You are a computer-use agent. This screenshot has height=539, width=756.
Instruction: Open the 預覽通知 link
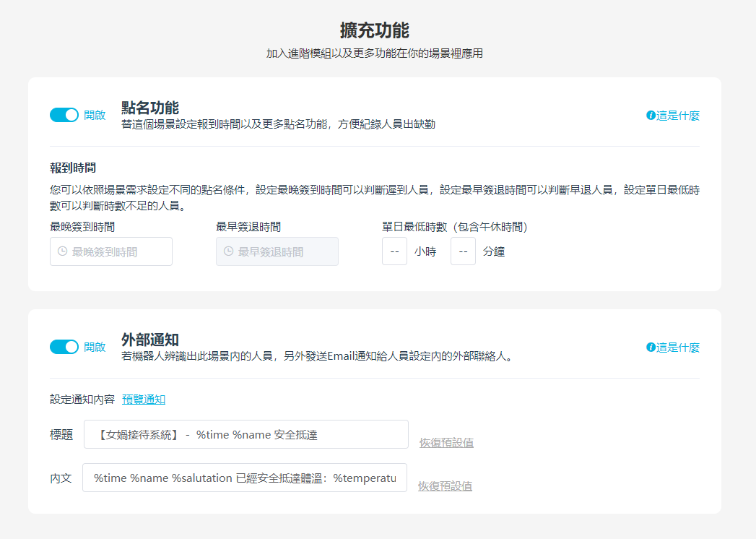point(144,399)
